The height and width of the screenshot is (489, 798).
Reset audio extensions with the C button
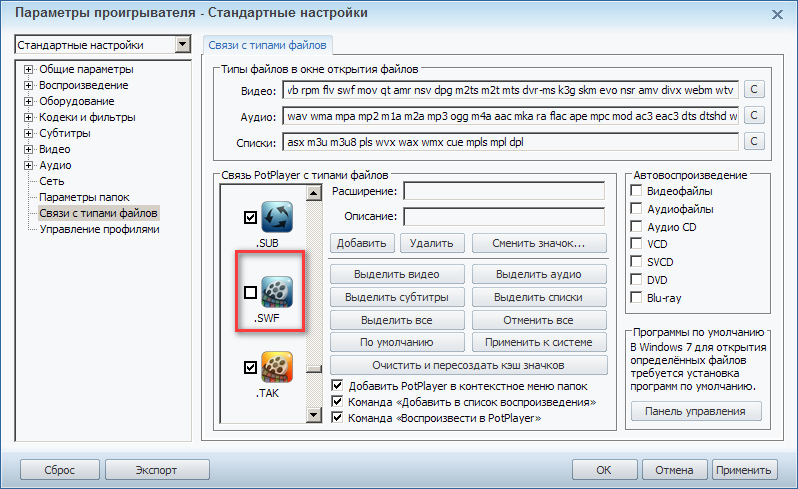point(755,116)
